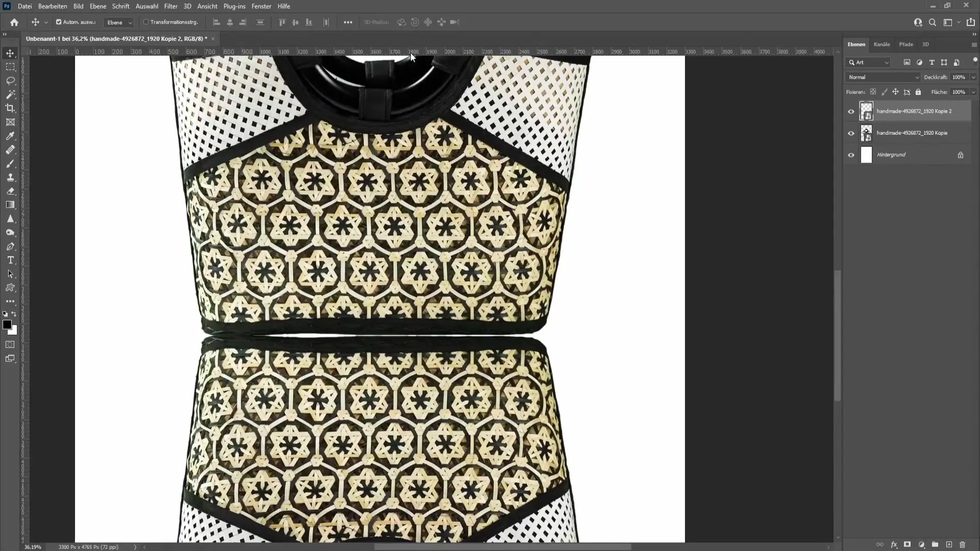The image size is (980, 551).
Task: Click handmade-4926872_1920 Kopie layer thumbnail
Action: 867,133
